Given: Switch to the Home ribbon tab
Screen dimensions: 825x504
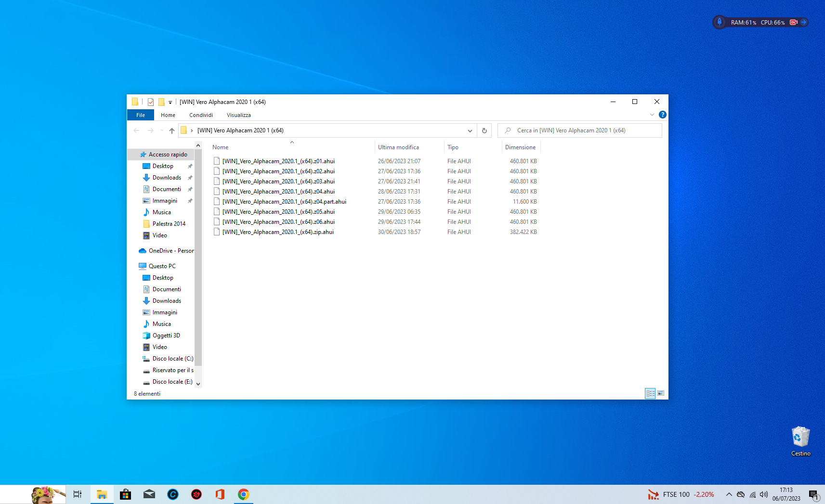Looking at the screenshot, I should click(x=168, y=115).
